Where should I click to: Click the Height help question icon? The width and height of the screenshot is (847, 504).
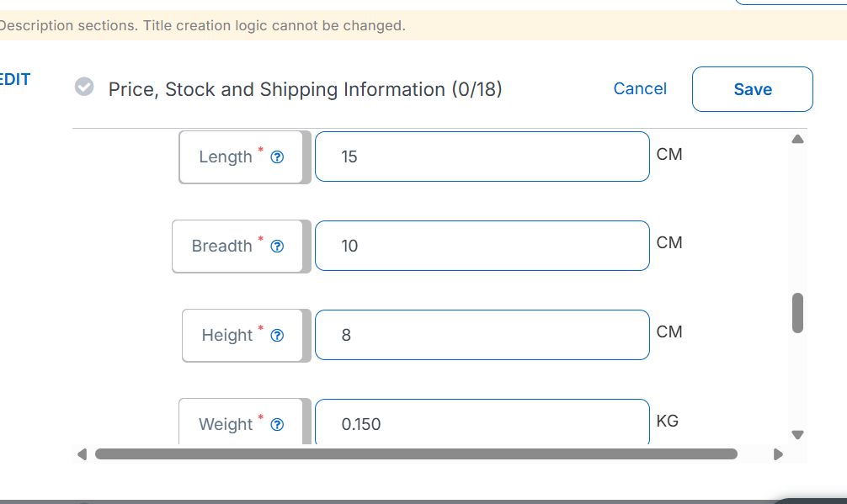pos(277,336)
